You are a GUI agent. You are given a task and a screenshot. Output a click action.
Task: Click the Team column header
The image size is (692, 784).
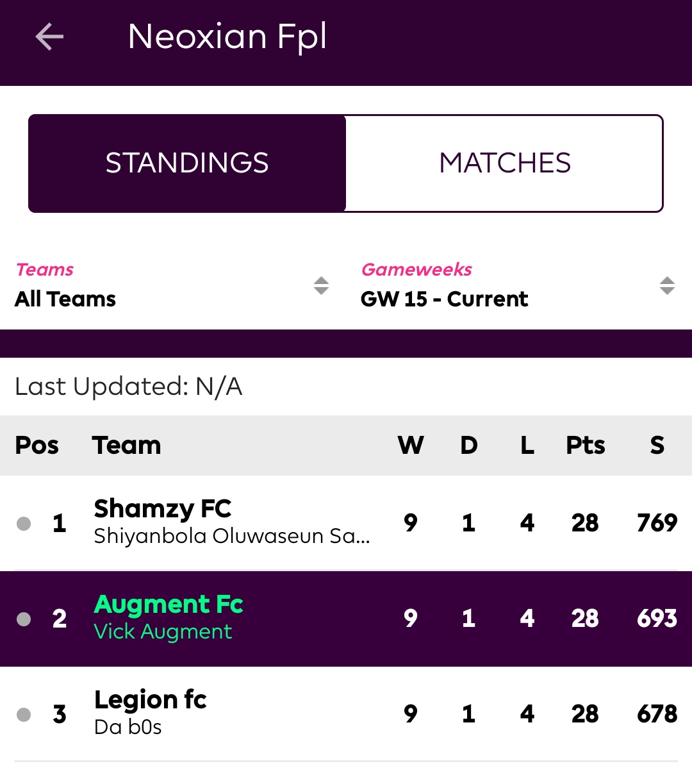[126, 446]
